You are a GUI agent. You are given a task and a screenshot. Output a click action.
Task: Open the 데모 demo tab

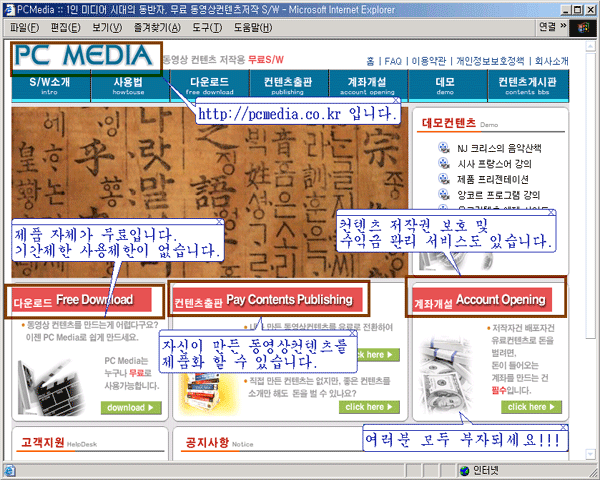[x=446, y=86]
